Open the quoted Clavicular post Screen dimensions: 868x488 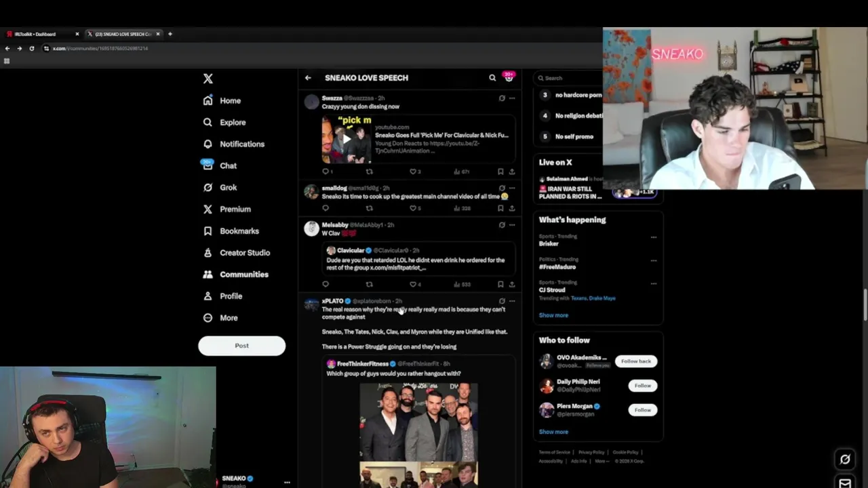tap(418, 259)
